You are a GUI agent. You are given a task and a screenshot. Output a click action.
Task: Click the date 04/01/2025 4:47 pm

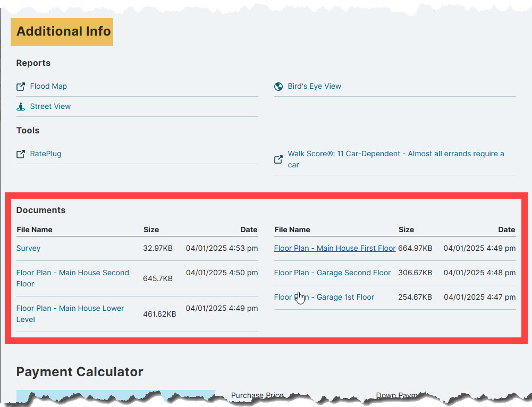coord(480,297)
